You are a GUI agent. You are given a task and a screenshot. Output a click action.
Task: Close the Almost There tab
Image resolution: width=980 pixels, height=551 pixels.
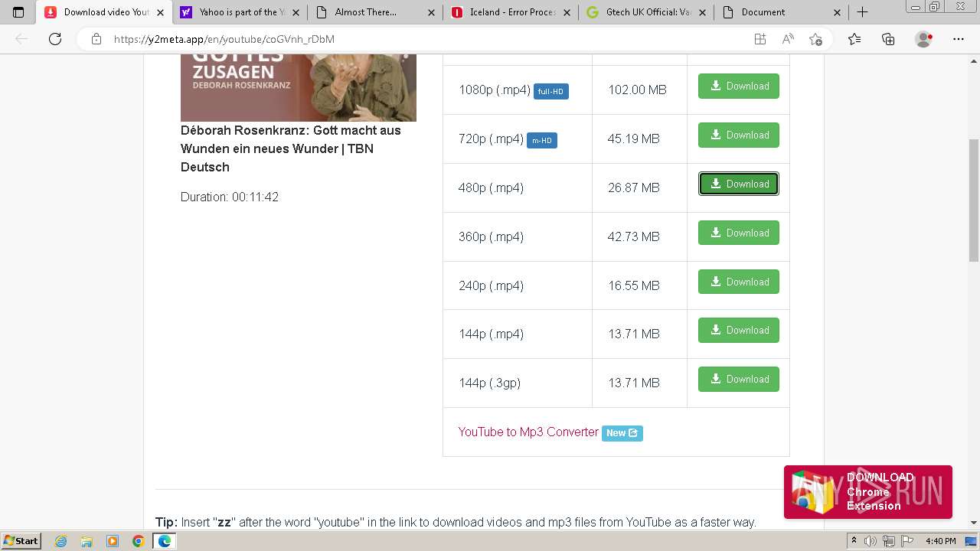(430, 12)
